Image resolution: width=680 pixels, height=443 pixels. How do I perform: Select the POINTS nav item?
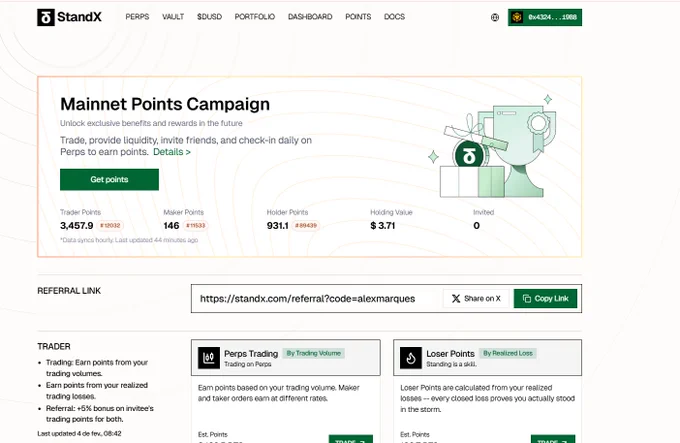tap(358, 17)
